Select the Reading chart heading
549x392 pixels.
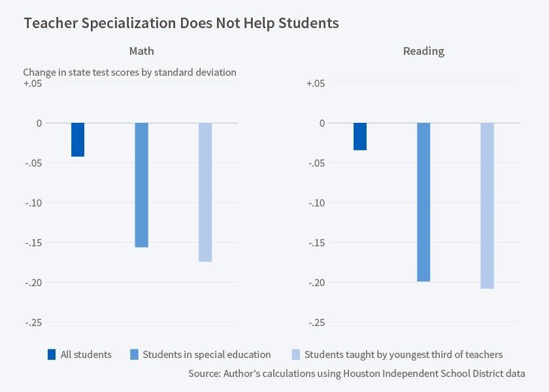coord(423,51)
